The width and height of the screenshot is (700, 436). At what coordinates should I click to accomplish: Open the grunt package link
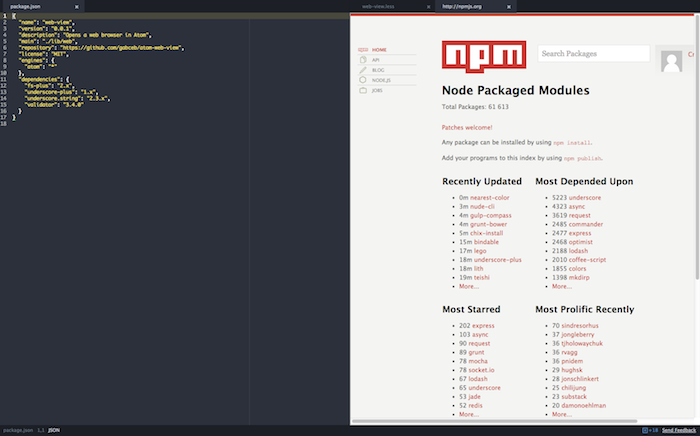coord(476,353)
